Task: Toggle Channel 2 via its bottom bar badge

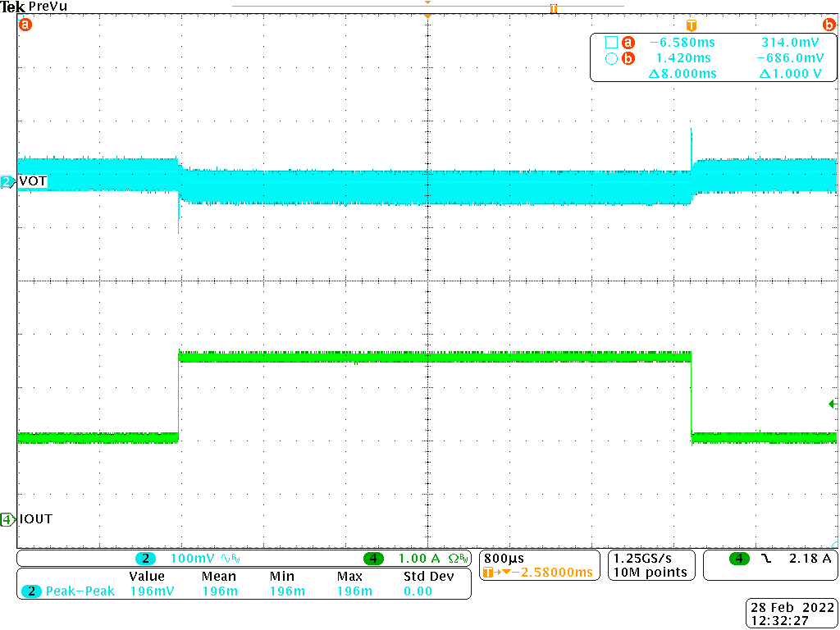Action: (145, 558)
